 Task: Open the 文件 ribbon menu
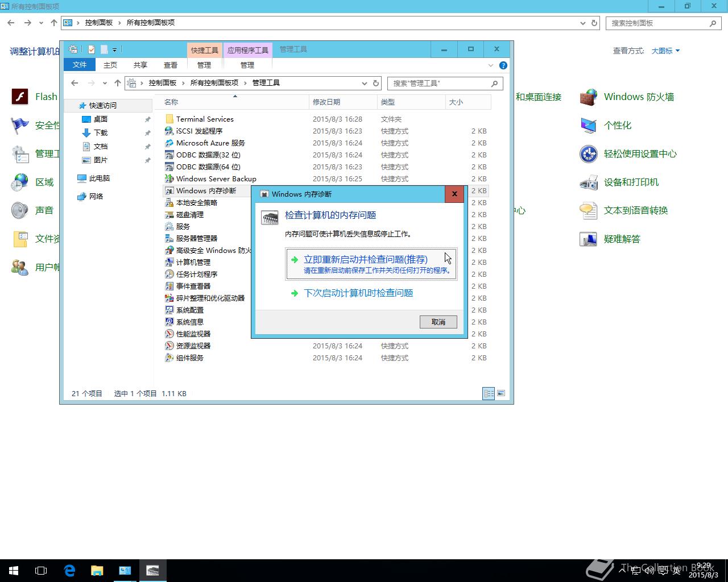[80, 65]
